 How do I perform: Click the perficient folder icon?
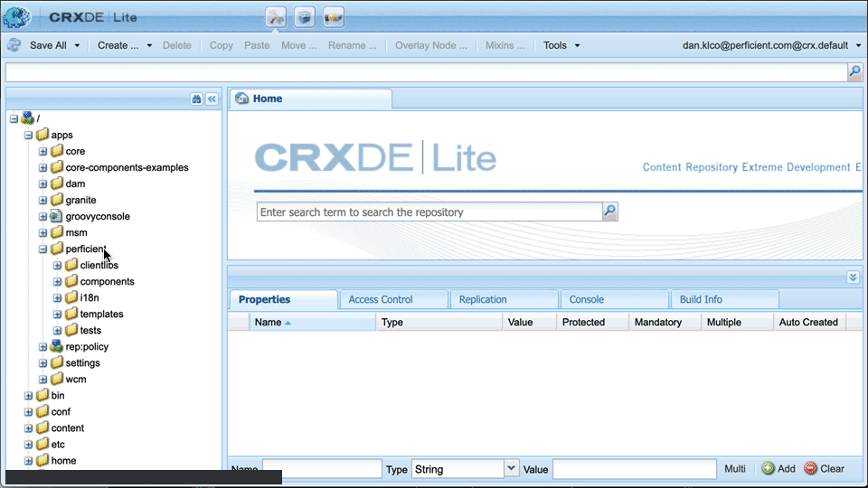(x=56, y=249)
